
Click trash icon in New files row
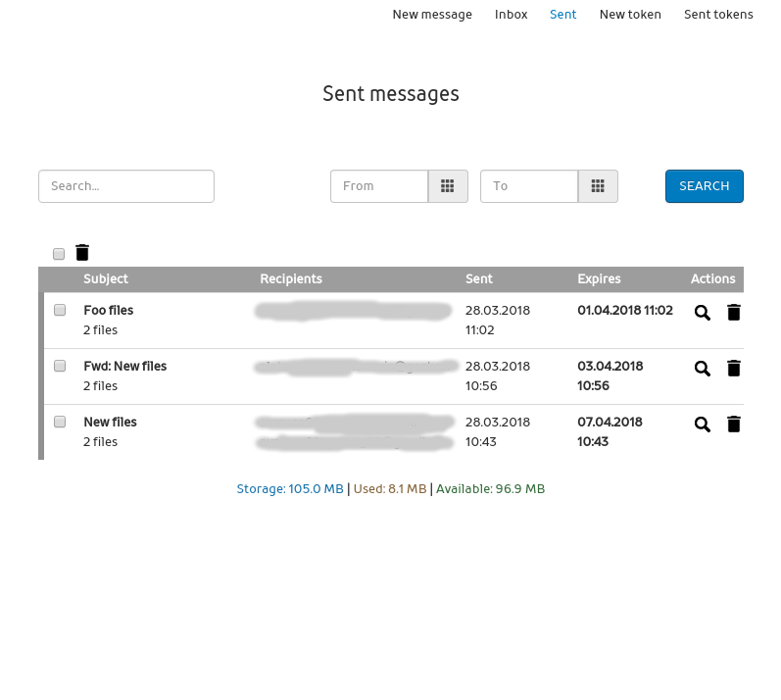(733, 425)
